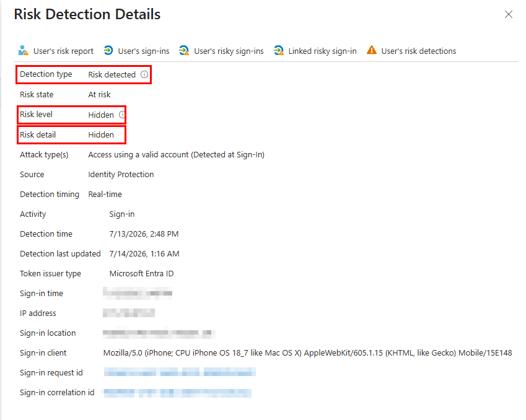Image resolution: width=526 pixels, height=420 pixels.
Task: Click the Detection time value 7/13/2026
Action: (x=144, y=234)
